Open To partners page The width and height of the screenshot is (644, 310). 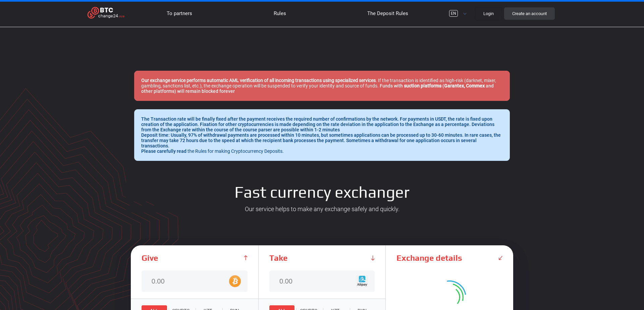(179, 13)
